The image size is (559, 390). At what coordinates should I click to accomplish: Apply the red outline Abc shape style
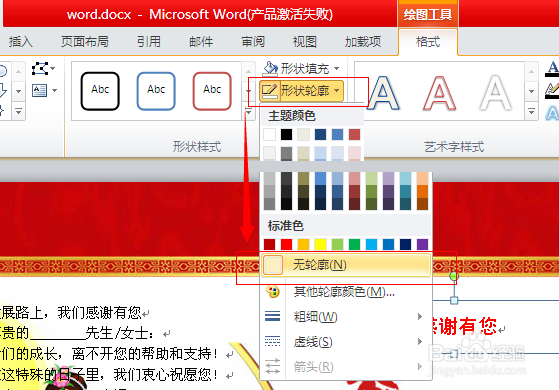pyautogui.click(x=212, y=91)
